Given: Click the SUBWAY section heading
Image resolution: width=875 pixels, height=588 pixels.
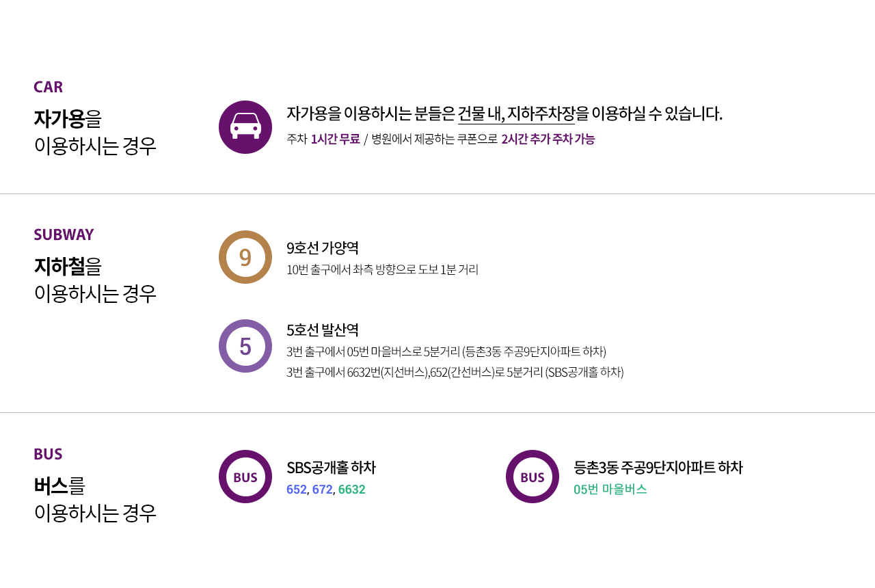Looking at the screenshot, I should 64,235.
